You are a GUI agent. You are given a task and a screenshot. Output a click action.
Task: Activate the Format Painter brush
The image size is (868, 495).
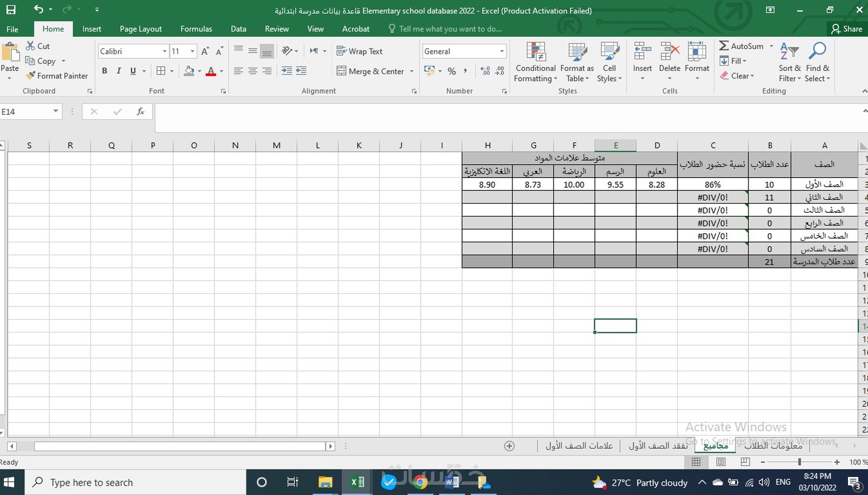(57, 76)
